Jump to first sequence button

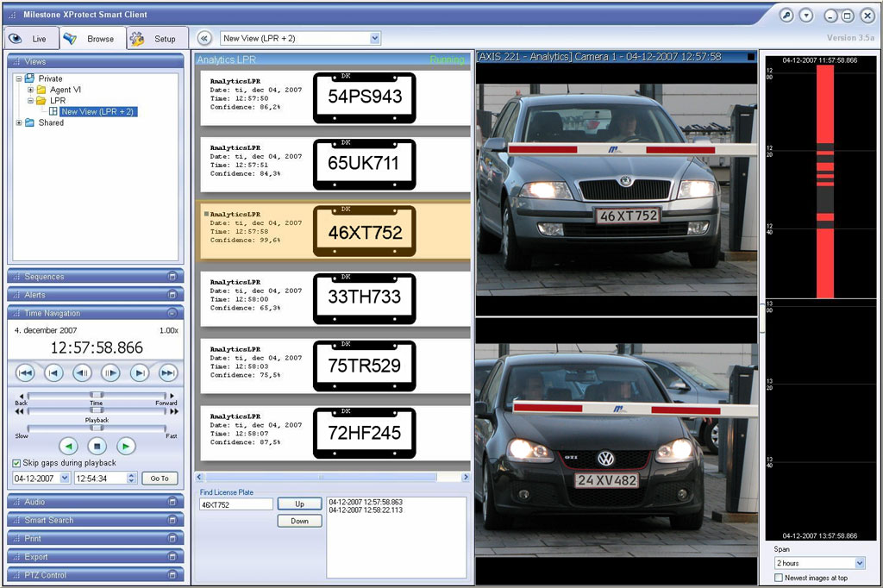tap(25, 372)
